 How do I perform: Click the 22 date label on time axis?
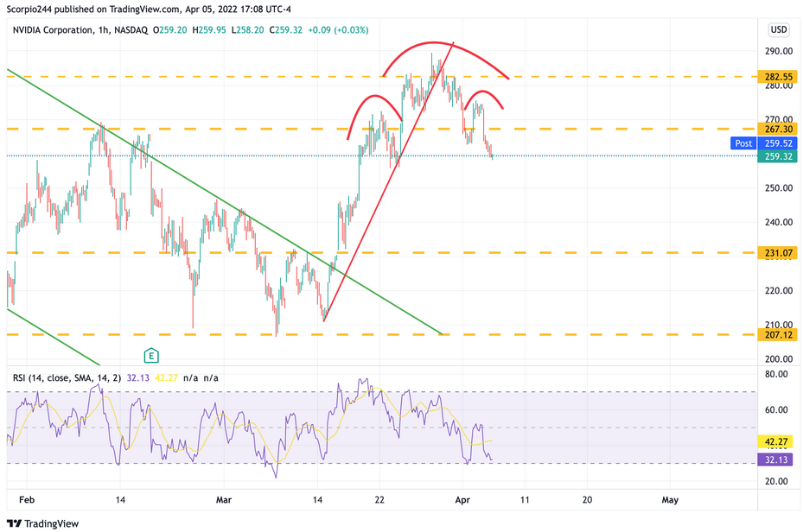[x=379, y=500]
